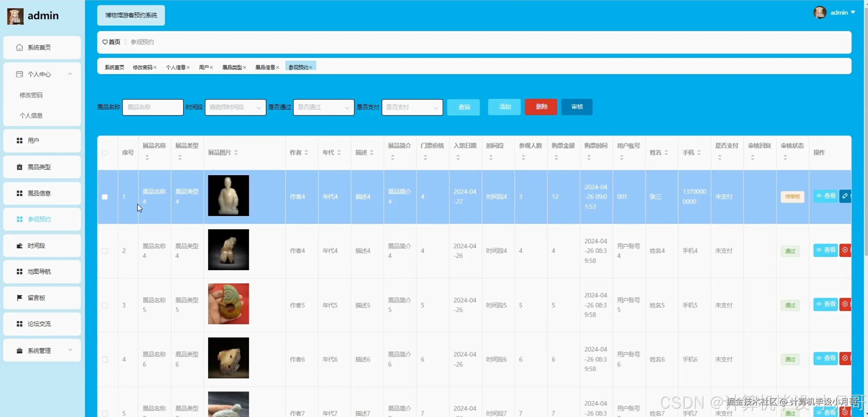
Task: Click the 留言板 flag icon
Action: (x=20, y=298)
